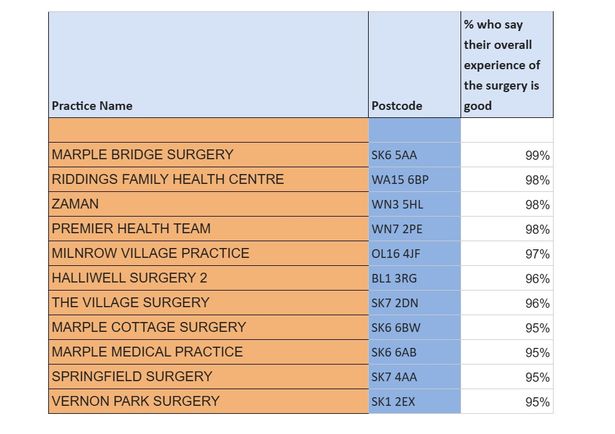Select THE VILLAGE SURGERY cell
Viewport: 615px width, 434px height.
click(x=130, y=302)
